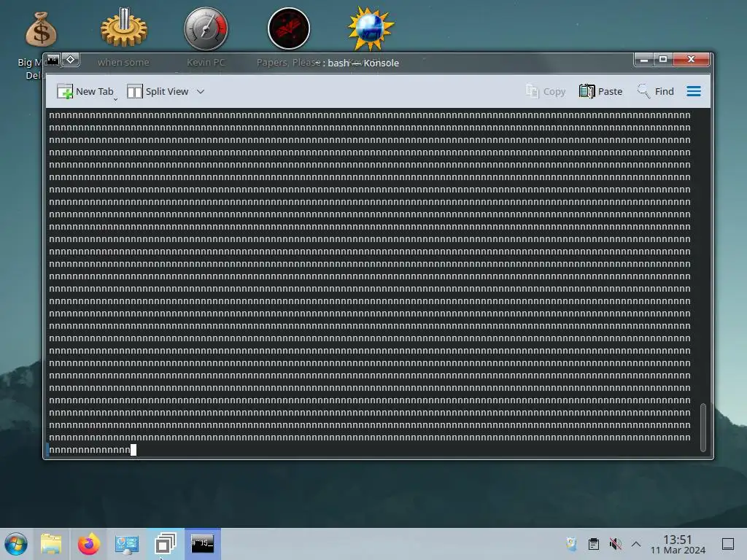Open the start menu launcher

point(16,544)
